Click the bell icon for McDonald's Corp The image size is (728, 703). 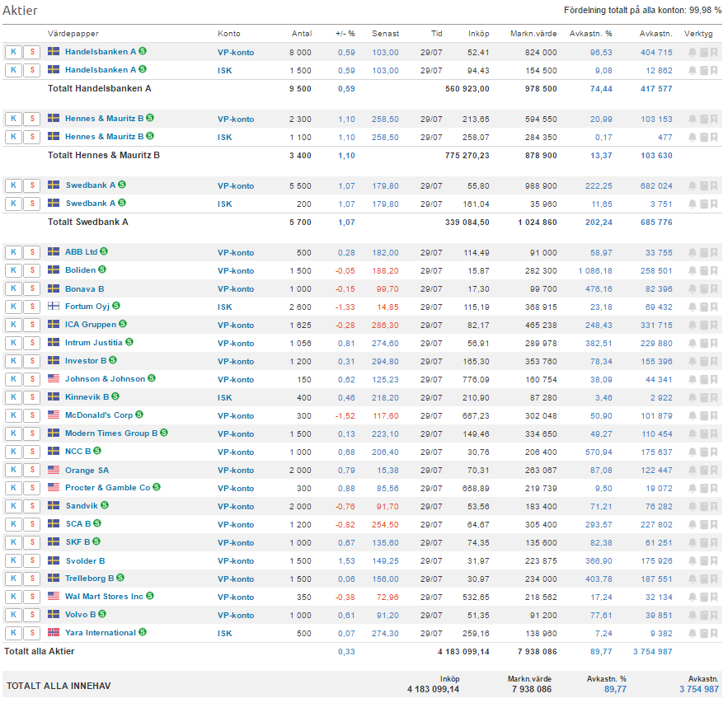coord(693,415)
